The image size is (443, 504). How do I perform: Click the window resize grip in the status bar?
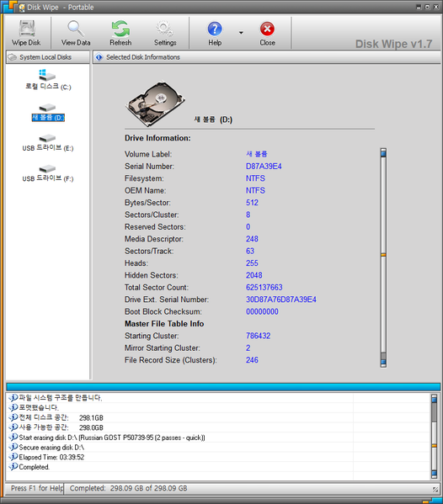click(435, 489)
